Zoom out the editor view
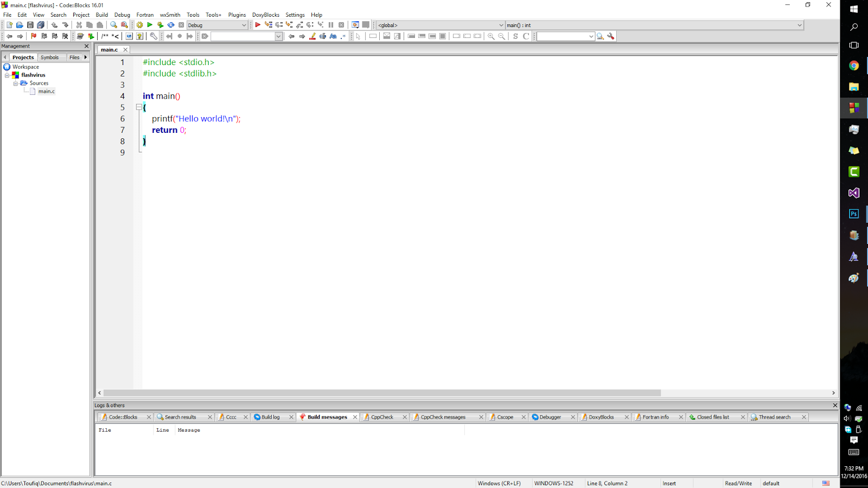This screenshot has width=868, height=488. pos(501,36)
